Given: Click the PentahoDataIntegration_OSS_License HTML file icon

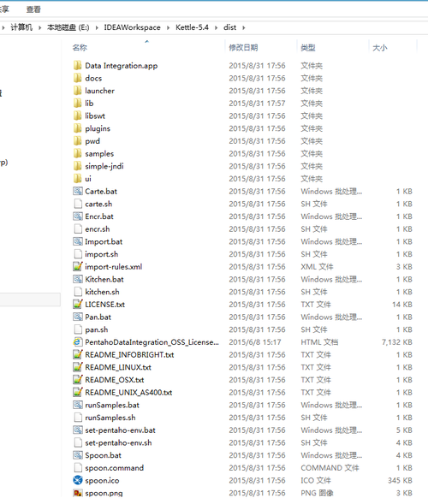Looking at the screenshot, I should [78, 342].
